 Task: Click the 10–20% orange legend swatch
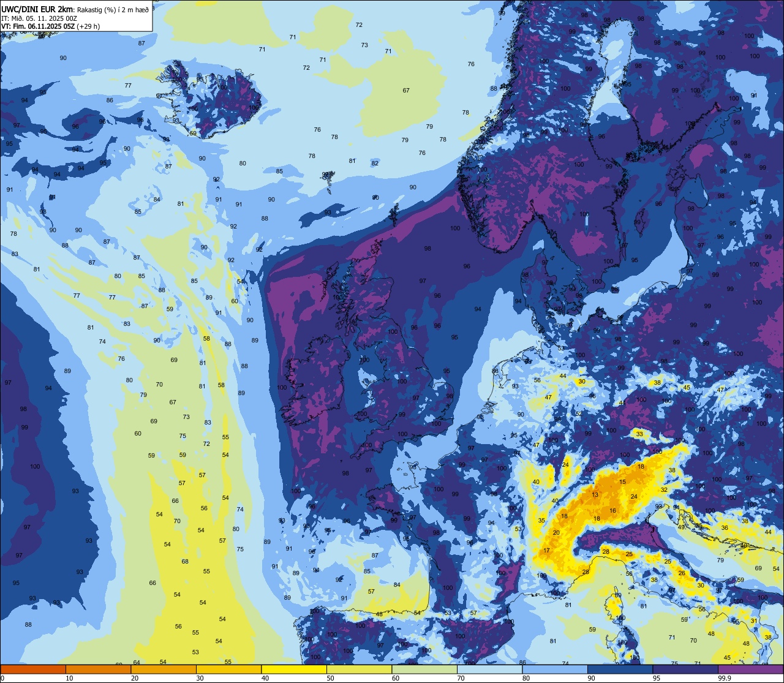[x=98, y=669]
